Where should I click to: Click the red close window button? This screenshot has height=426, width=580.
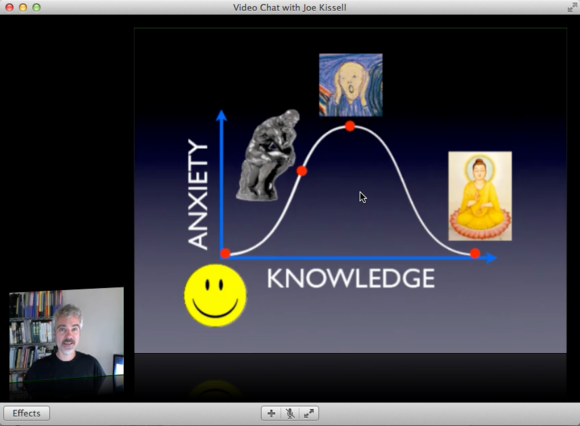point(10,7)
